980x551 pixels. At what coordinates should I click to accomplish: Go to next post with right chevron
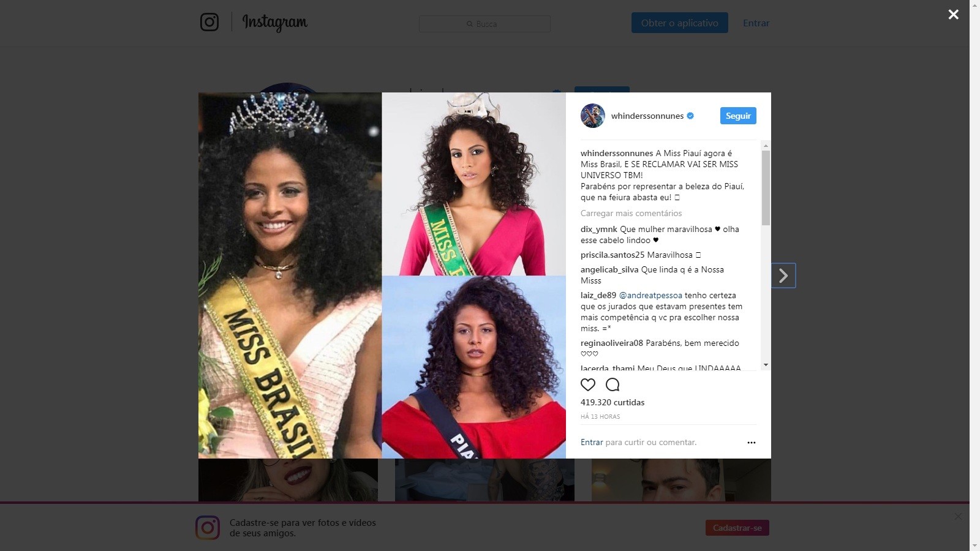[783, 276]
